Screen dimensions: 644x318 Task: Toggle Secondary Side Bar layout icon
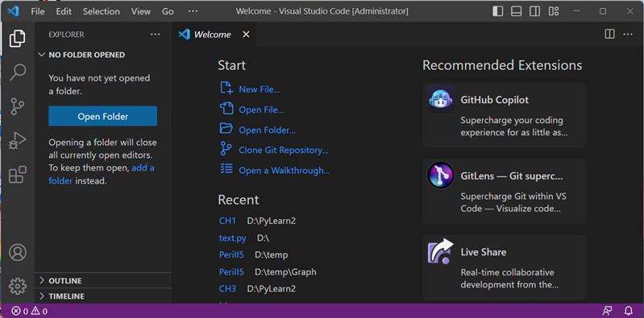point(534,11)
